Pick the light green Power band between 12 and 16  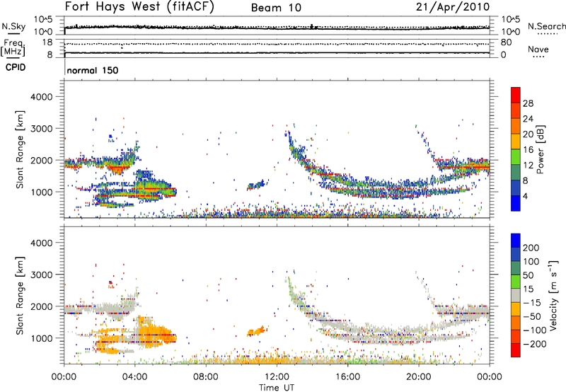point(516,157)
